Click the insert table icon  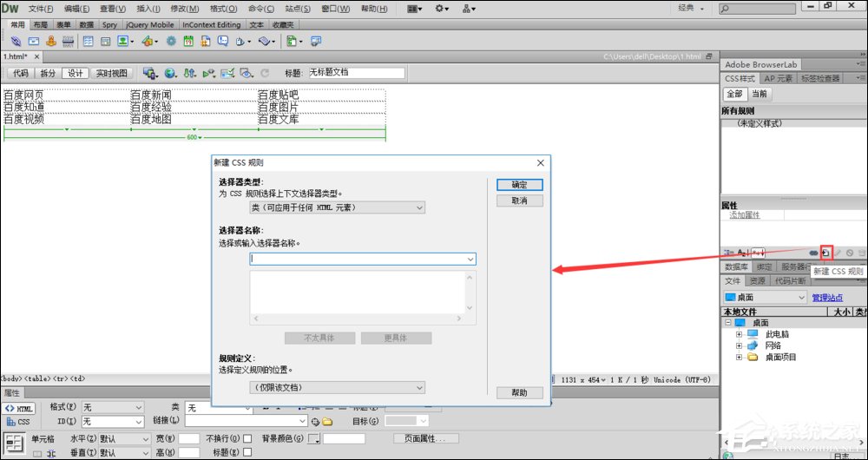[88, 41]
